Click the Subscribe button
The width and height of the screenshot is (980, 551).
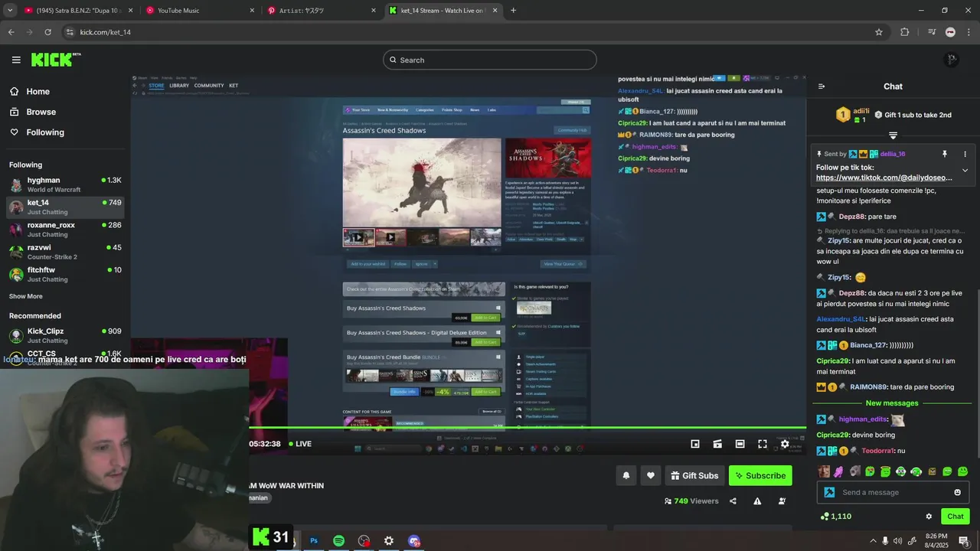(760, 475)
